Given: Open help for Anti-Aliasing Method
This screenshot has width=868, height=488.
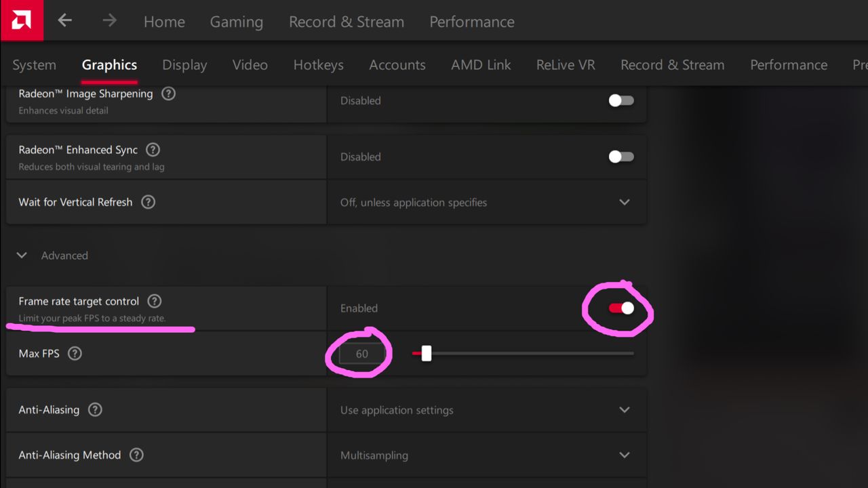Looking at the screenshot, I should [x=136, y=455].
